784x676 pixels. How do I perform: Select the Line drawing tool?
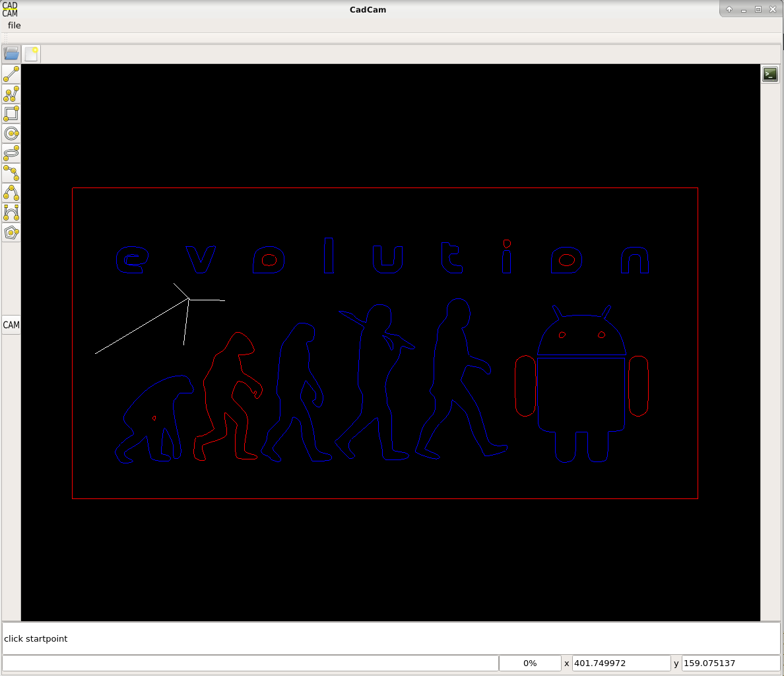(x=11, y=74)
